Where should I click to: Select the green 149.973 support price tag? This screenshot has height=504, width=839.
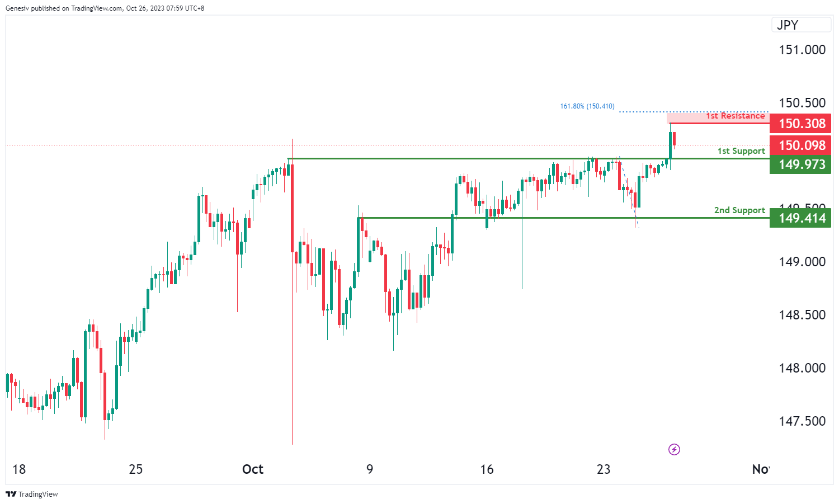pyautogui.click(x=800, y=164)
